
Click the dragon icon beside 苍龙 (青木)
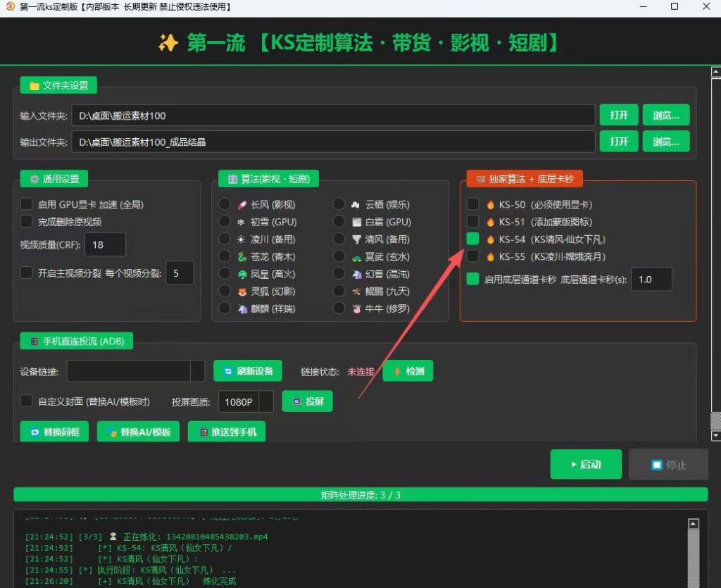tap(242, 257)
